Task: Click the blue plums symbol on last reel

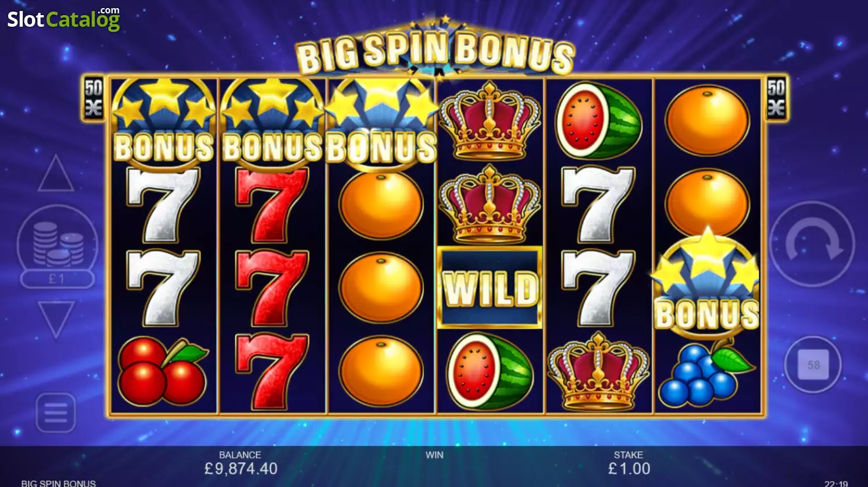Action: [x=706, y=373]
